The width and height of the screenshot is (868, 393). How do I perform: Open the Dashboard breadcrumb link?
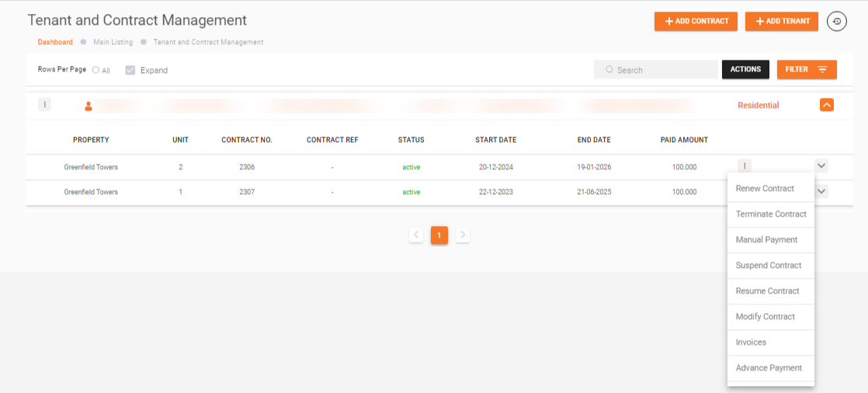pos(55,42)
